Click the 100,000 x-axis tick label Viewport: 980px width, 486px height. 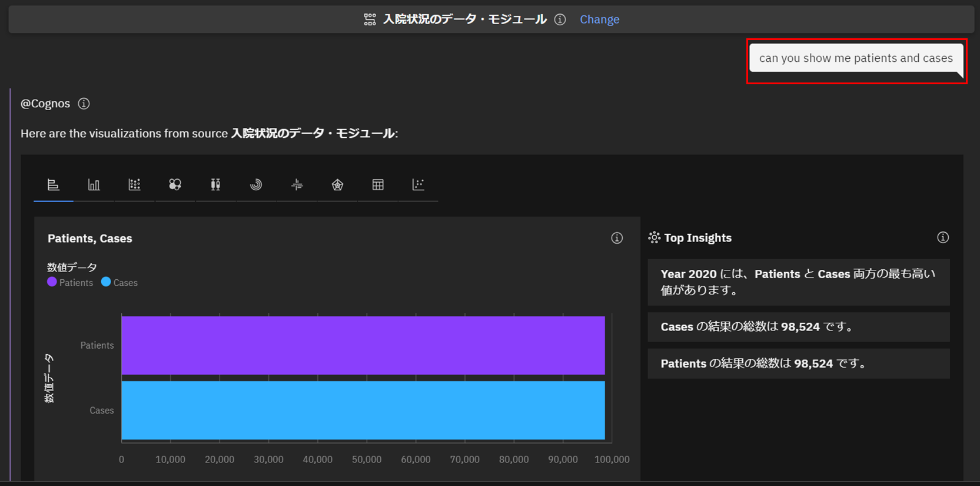(612, 459)
